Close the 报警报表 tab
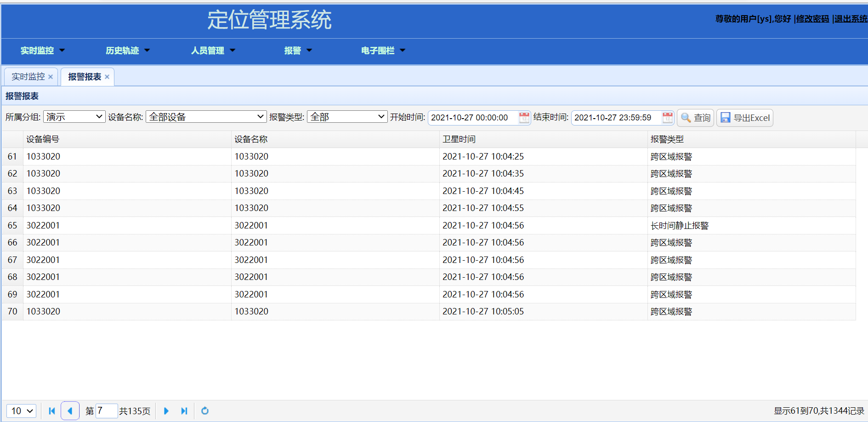Viewport: 868px width, 422px height. tap(107, 77)
